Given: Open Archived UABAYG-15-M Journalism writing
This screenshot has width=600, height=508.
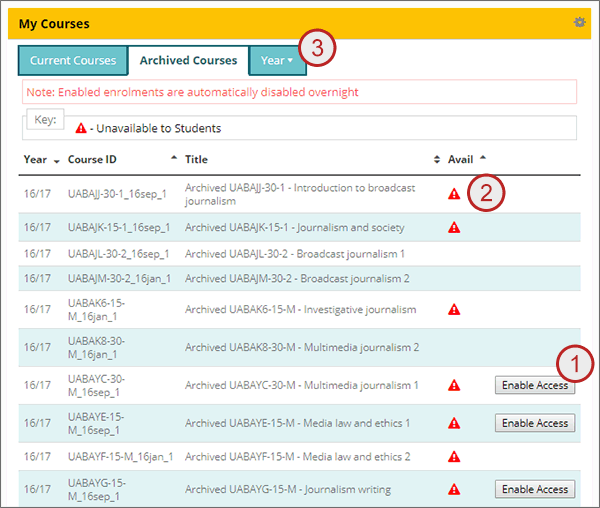Looking at the screenshot, I should pyautogui.click(x=288, y=489).
